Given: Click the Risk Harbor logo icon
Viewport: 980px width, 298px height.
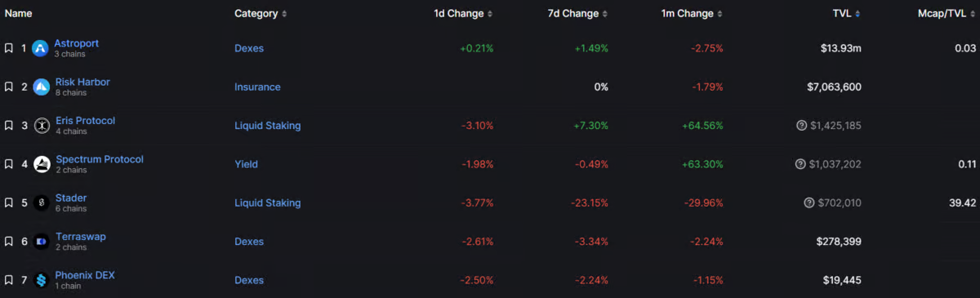Looking at the screenshot, I should point(41,87).
